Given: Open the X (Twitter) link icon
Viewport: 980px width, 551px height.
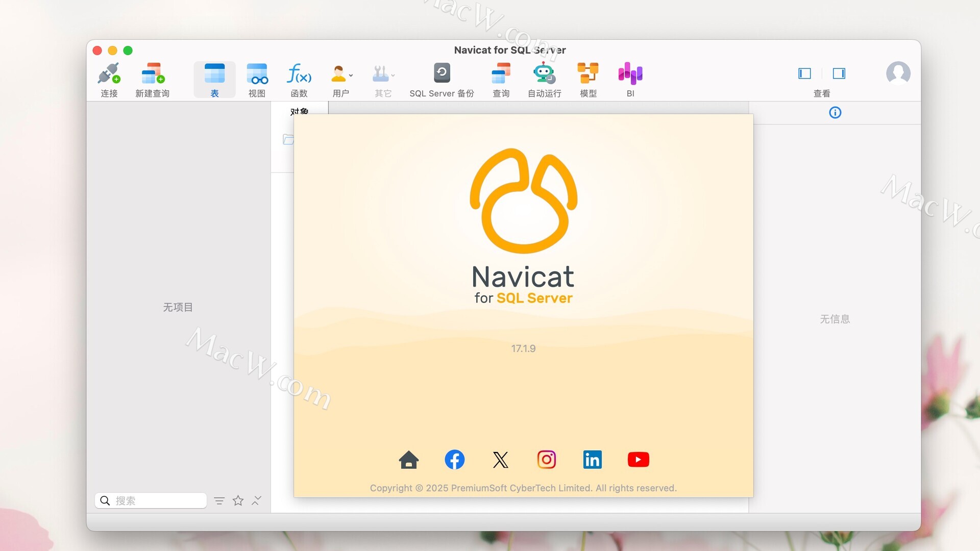Looking at the screenshot, I should click(500, 460).
